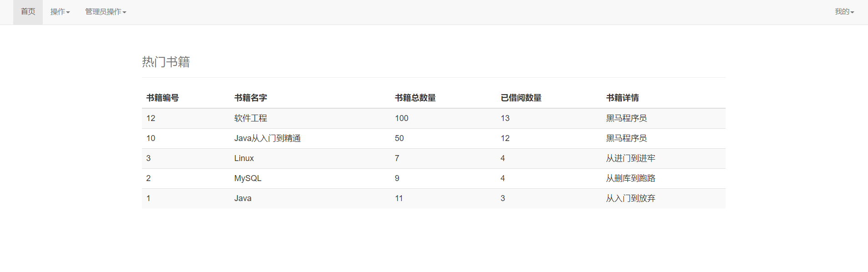
Task: Open the 首页 home tab
Action: pyautogui.click(x=28, y=12)
